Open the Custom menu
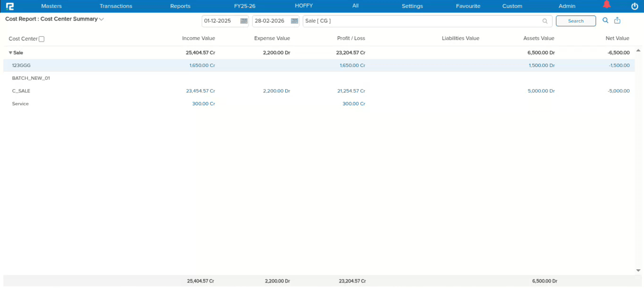The width and height of the screenshot is (644, 288). (512, 6)
